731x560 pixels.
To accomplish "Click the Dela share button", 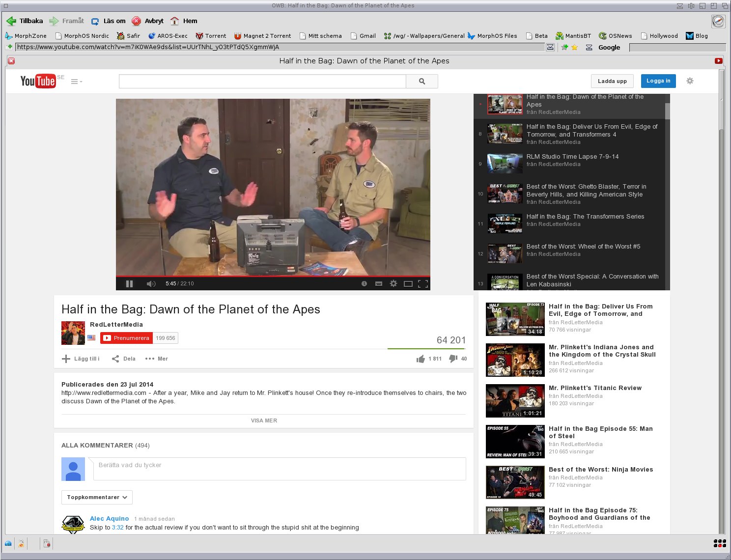I will pos(124,359).
